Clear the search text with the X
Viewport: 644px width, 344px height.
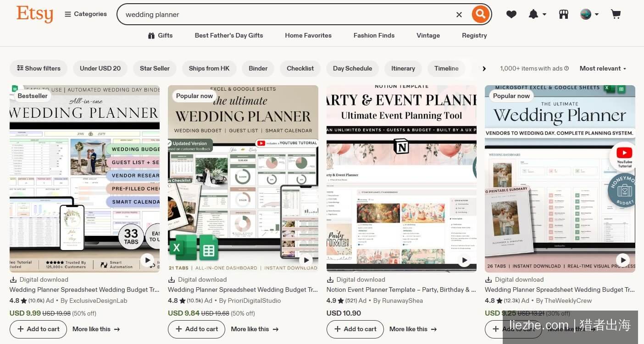459,15
